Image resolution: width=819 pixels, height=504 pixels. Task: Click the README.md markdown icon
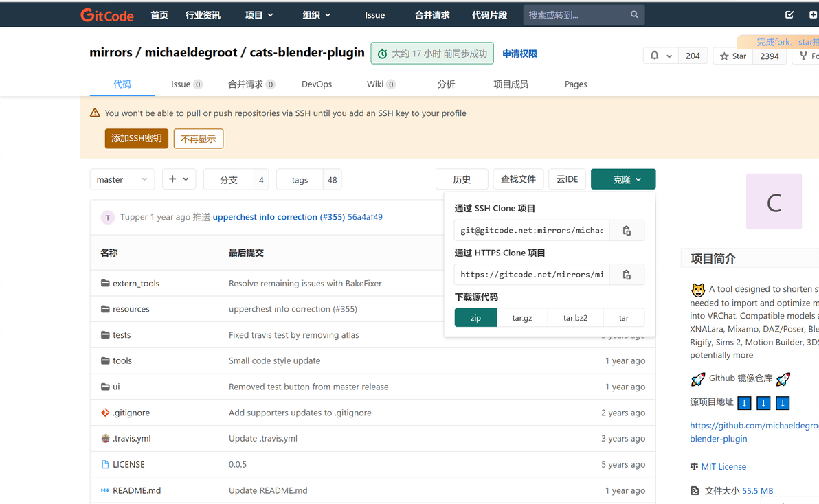[x=105, y=490]
